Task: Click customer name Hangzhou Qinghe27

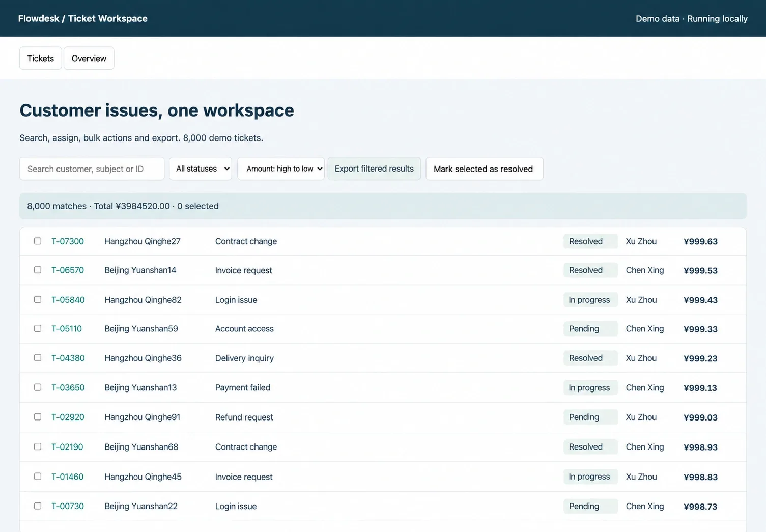Action: [143, 241]
